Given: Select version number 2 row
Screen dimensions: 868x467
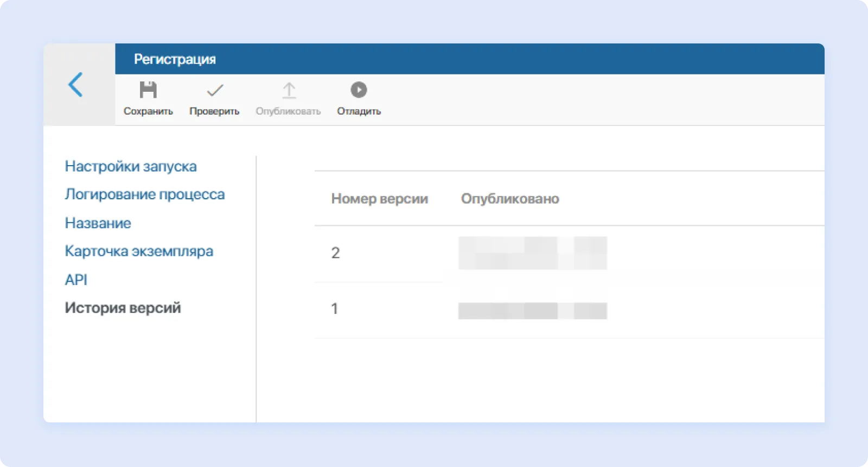Looking at the screenshot, I should (x=335, y=253).
